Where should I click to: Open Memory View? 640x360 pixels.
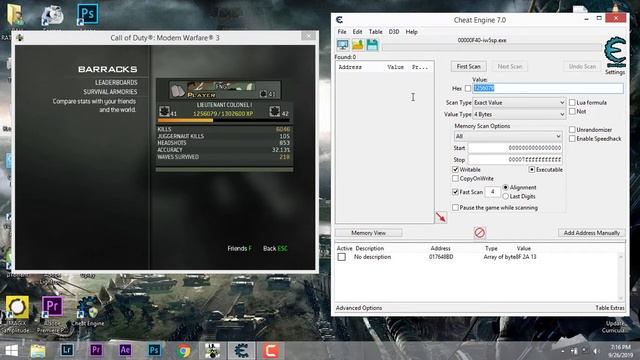point(369,233)
